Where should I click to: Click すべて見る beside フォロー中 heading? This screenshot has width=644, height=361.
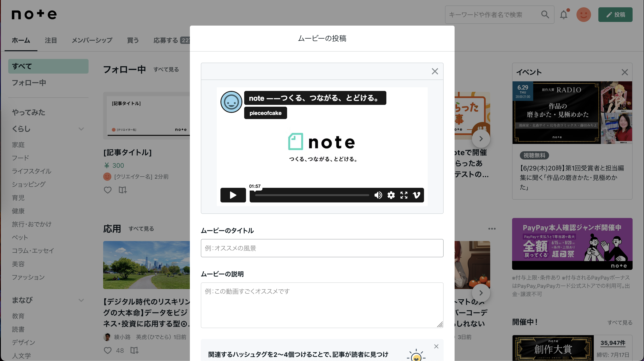166,70
